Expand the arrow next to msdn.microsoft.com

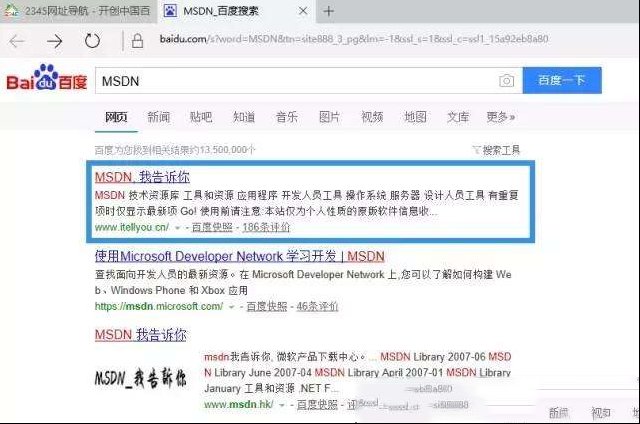coord(231,307)
